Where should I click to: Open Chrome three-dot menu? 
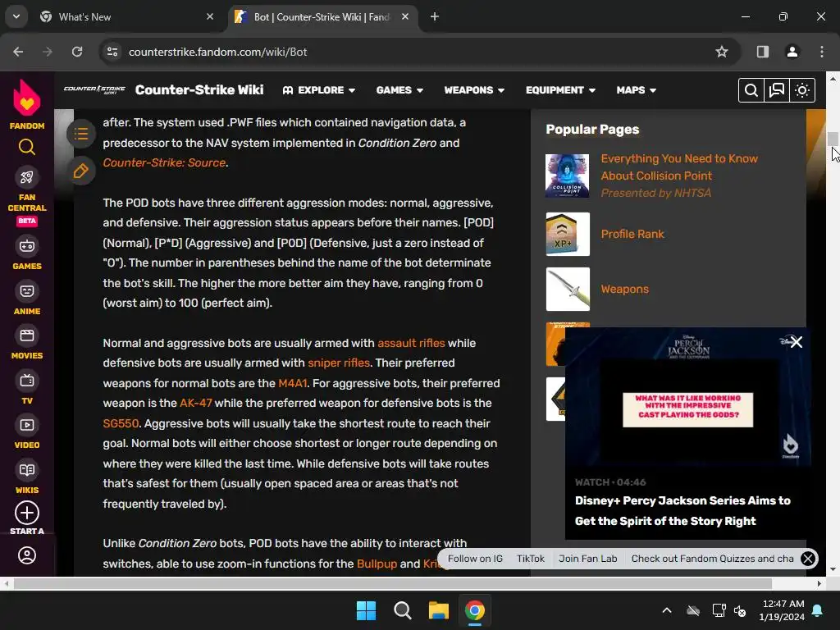(x=822, y=52)
